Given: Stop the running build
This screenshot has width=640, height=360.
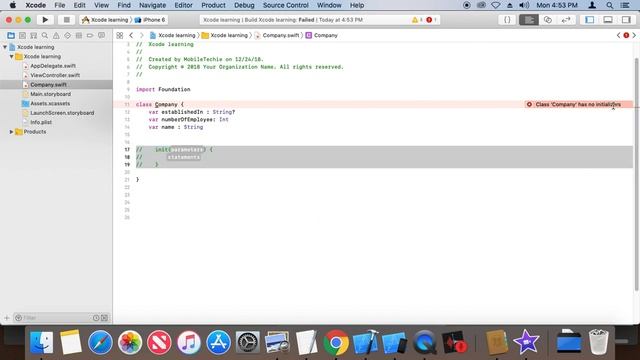Looking at the screenshot, I should pos(67,20).
